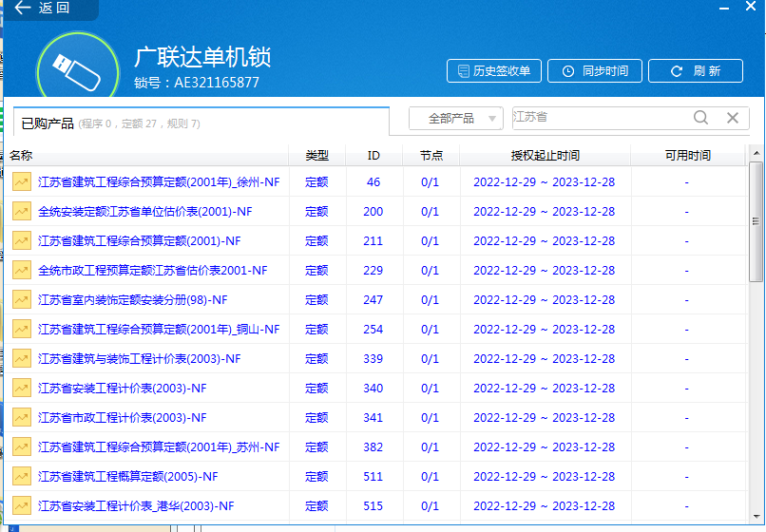
Task: Click ID cell 247
Action: (x=373, y=300)
